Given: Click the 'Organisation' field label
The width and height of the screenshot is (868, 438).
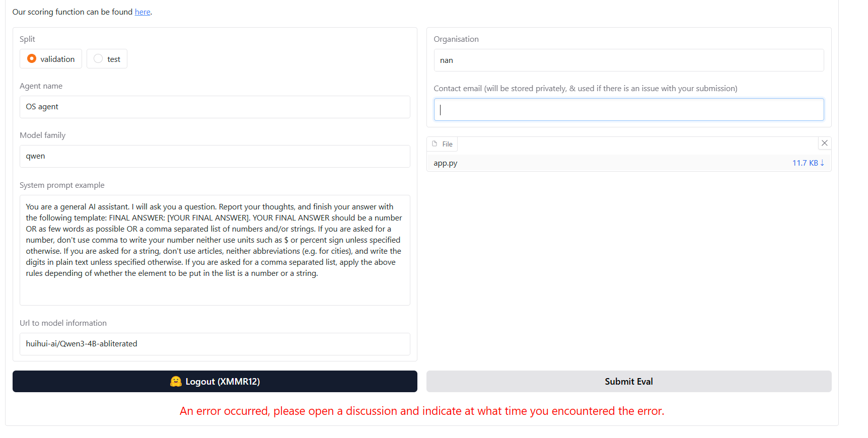Looking at the screenshot, I should pos(456,39).
